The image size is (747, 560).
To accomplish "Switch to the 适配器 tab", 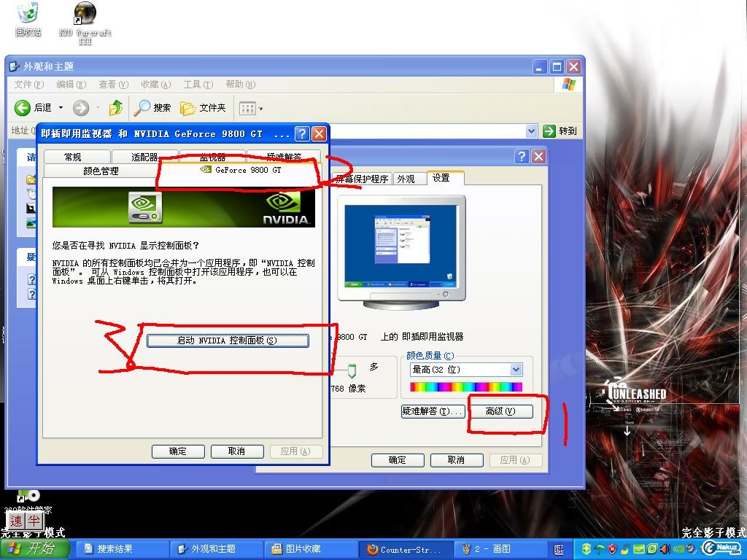I will (x=145, y=157).
